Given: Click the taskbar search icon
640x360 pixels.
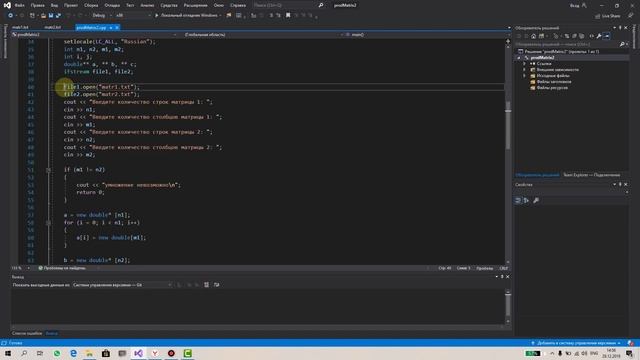Looking at the screenshot, I should click(x=24, y=353).
